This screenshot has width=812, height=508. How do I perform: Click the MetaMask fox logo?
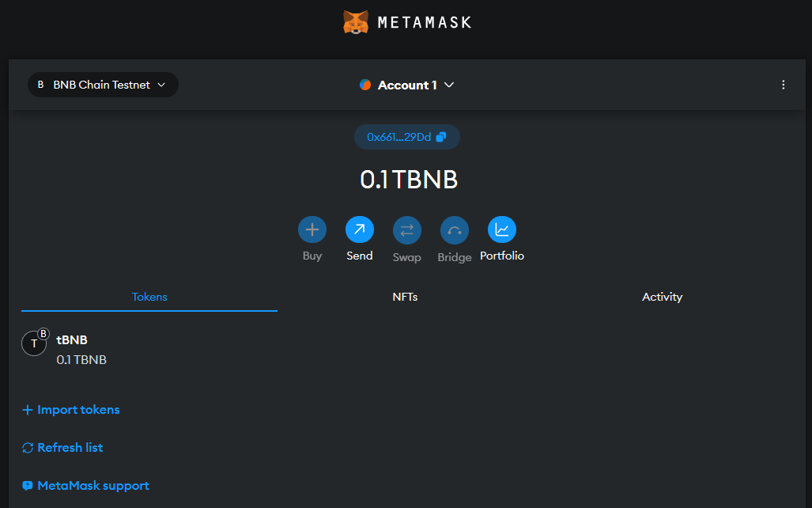click(356, 22)
